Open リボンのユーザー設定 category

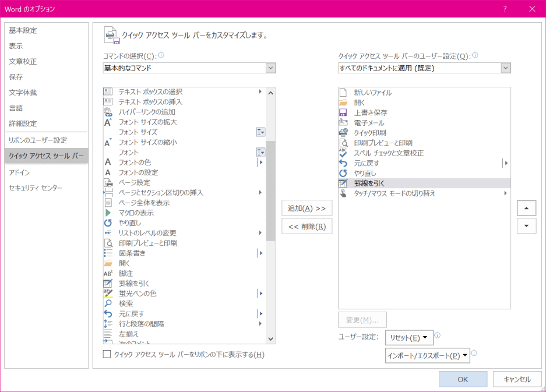[38, 140]
